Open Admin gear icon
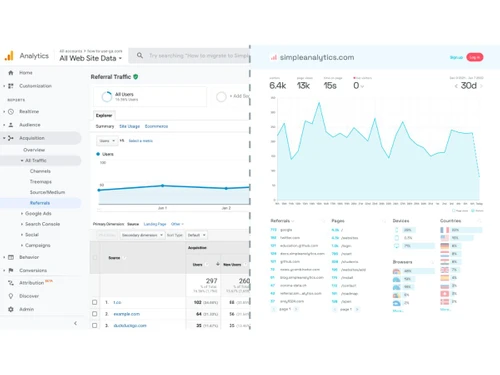 tap(11, 309)
